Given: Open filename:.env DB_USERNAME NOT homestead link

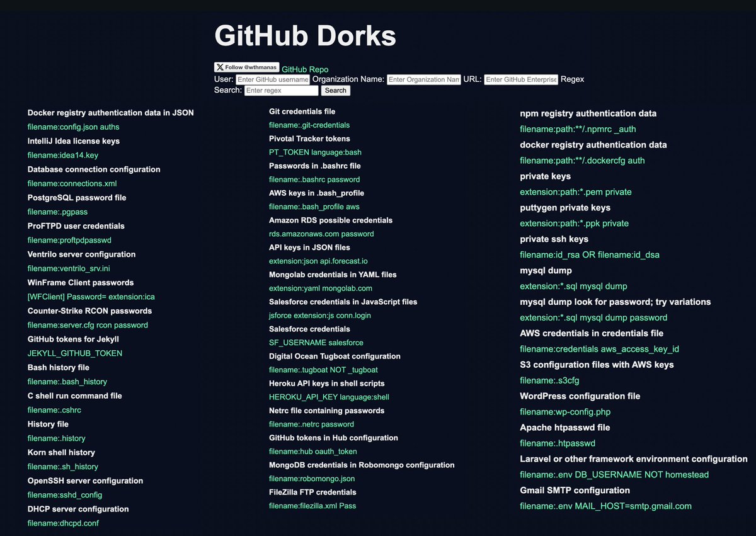Looking at the screenshot, I should pos(614,475).
